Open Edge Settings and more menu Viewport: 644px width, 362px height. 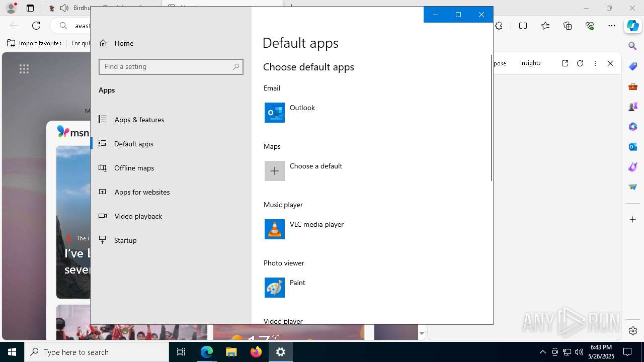pyautogui.click(x=612, y=26)
